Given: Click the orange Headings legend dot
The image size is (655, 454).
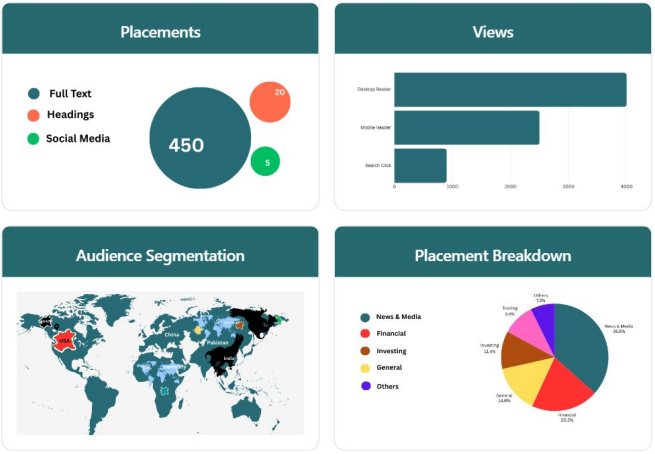Looking at the screenshot, I should coord(34,115).
